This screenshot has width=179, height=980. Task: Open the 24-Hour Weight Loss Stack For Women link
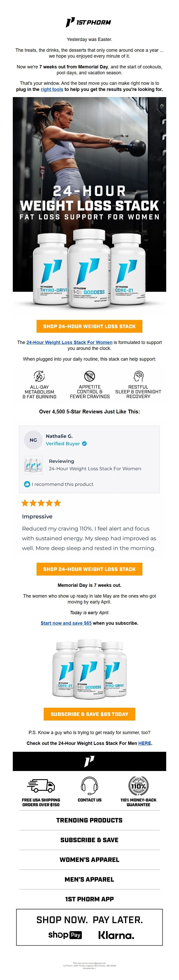pyautogui.click(x=69, y=342)
